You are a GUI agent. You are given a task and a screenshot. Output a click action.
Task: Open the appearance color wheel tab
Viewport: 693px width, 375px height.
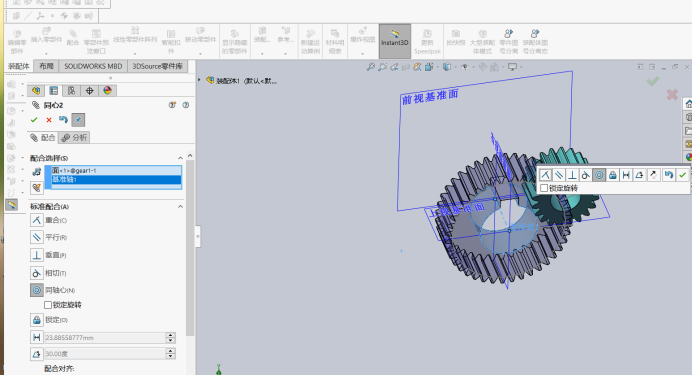pyautogui.click(x=107, y=91)
